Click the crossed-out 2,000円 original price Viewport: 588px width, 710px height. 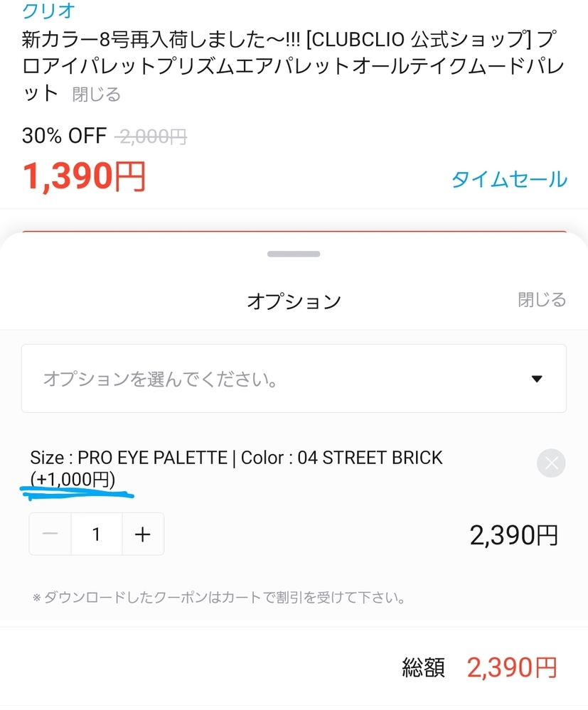153,136
